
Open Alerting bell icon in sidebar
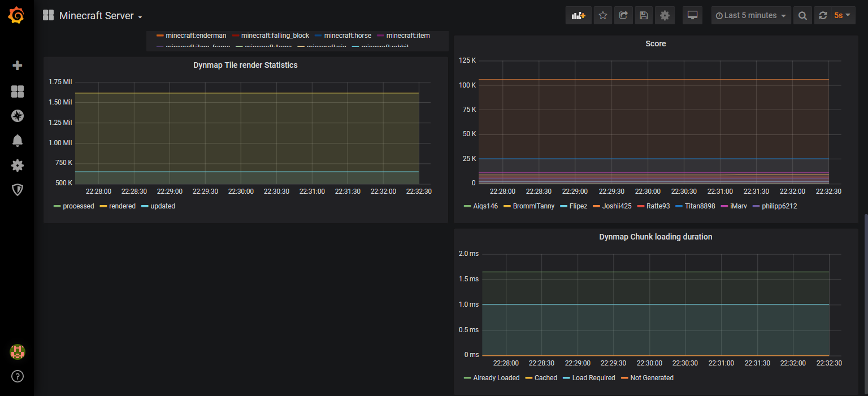[17, 141]
